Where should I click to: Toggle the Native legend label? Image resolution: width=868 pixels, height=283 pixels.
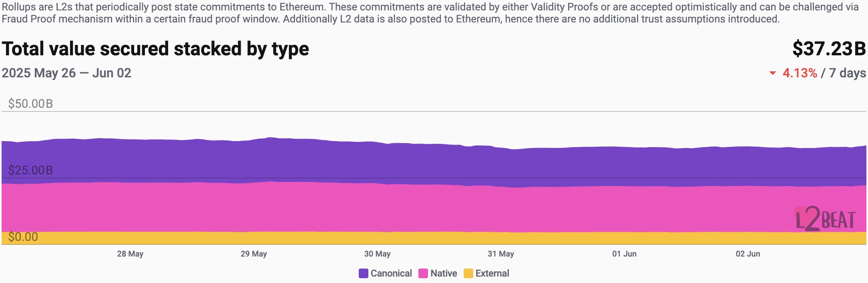(444, 273)
